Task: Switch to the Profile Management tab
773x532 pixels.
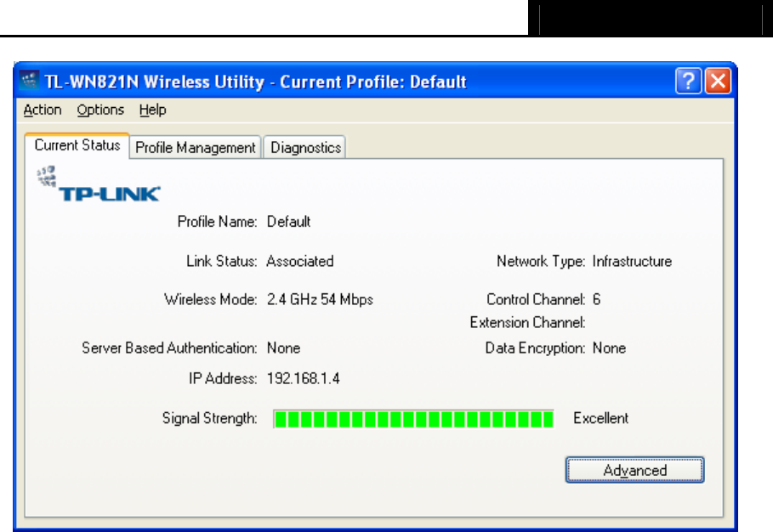Action: click(x=196, y=147)
